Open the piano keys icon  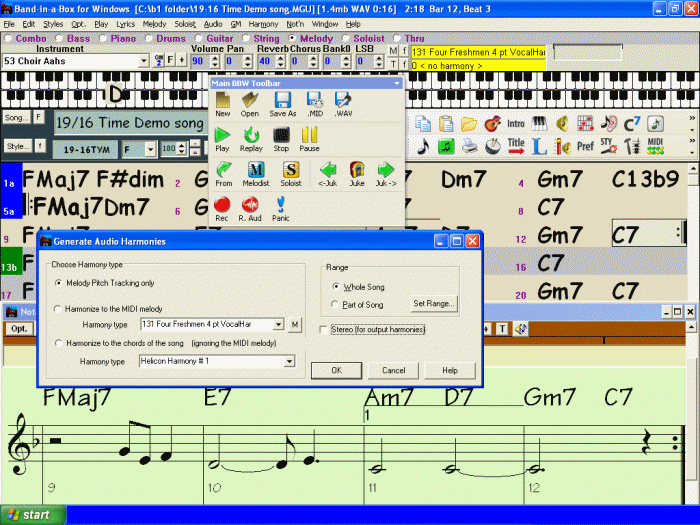point(539,124)
